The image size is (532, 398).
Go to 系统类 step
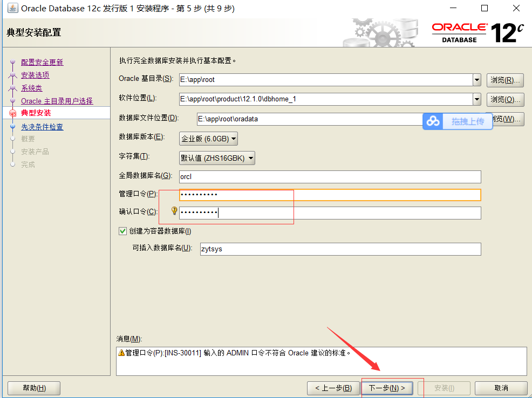tap(31, 88)
